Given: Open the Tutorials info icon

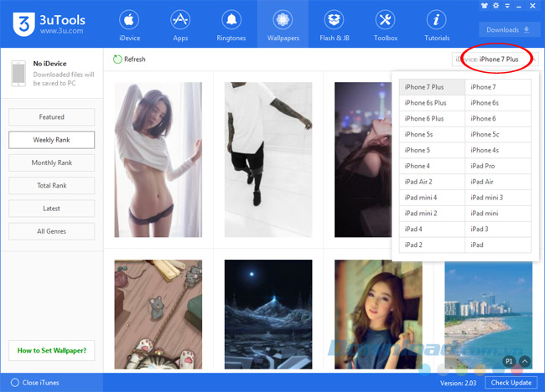Looking at the screenshot, I should pyautogui.click(x=437, y=20).
